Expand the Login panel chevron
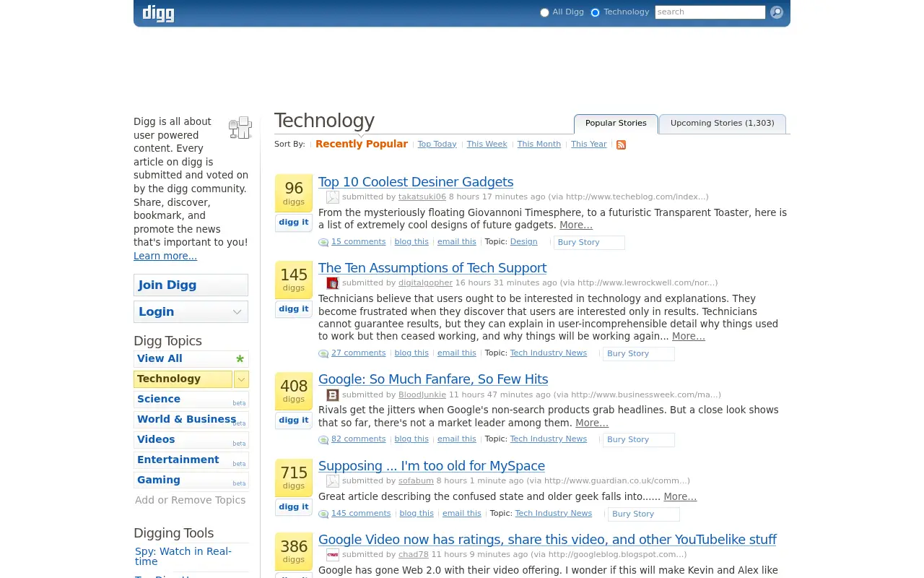This screenshot has width=924, height=578. pyautogui.click(x=237, y=312)
